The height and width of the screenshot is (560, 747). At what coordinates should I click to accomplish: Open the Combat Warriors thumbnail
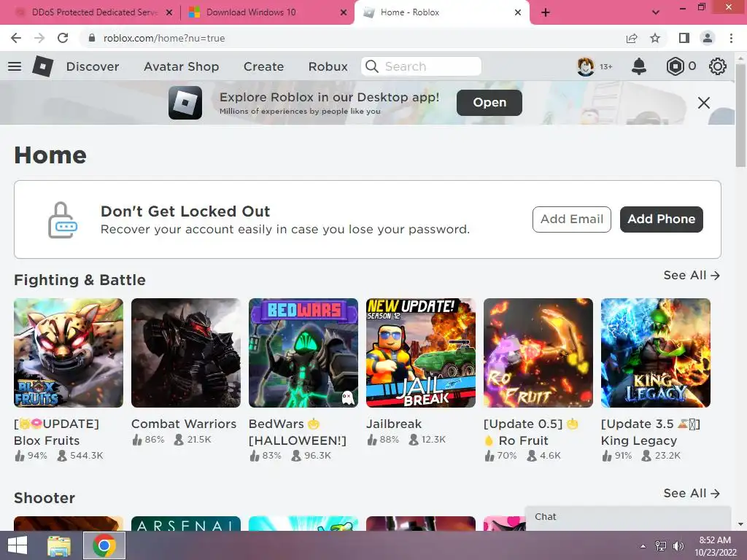coord(186,353)
